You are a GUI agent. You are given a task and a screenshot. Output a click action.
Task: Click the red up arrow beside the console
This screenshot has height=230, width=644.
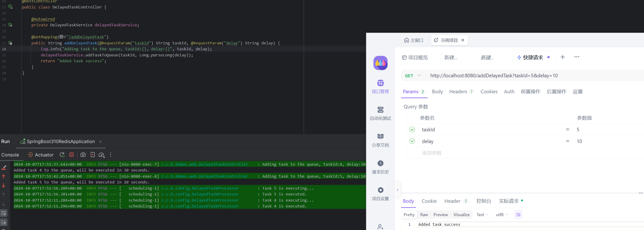pos(4,176)
